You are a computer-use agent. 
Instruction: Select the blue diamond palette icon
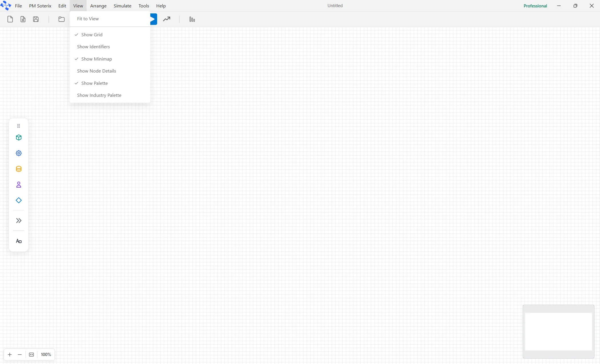tap(19, 200)
